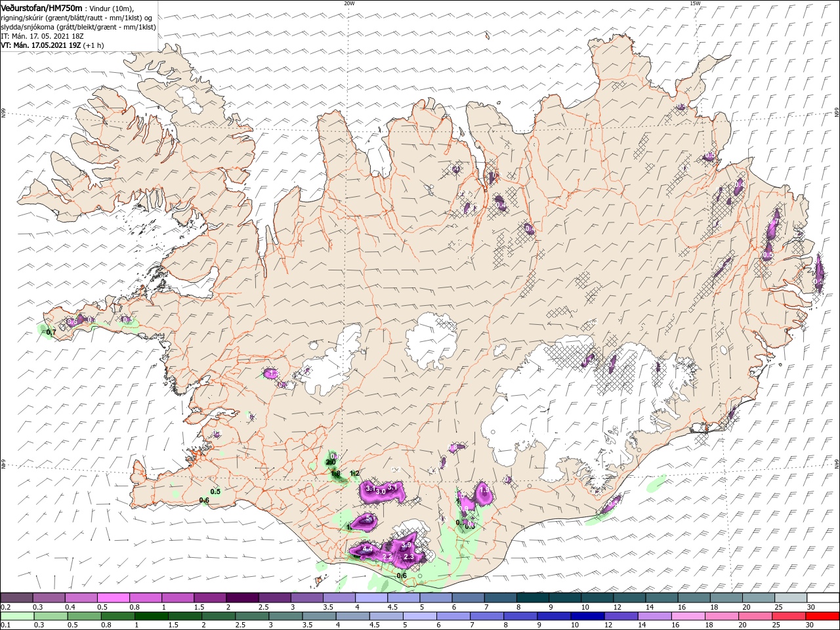The height and width of the screenshot is (630, 840).
Task: Click the 2.0 precipitation value label on the map
Action: coord(331,463)
